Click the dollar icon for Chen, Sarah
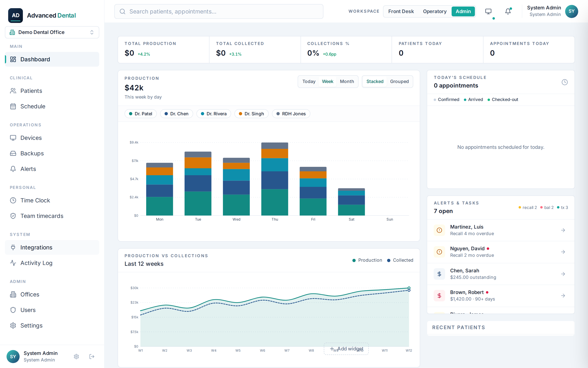This screenshot has width=588, height=368. [x=439, y=274]
